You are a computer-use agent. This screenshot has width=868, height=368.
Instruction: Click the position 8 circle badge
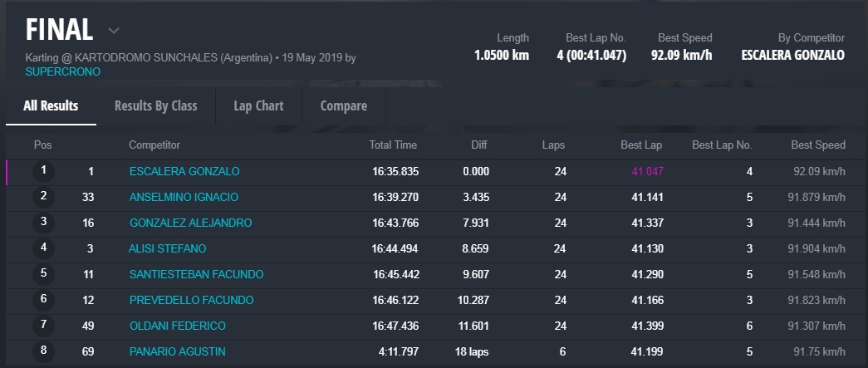(x=43, y=351)
